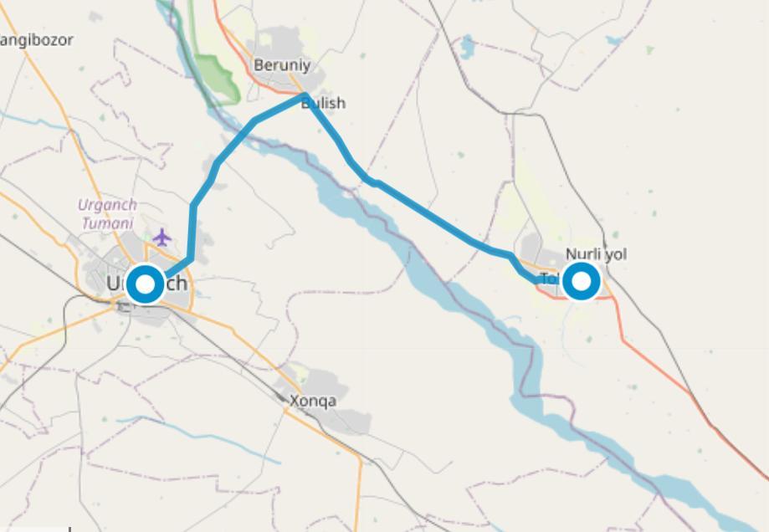Click the Bulish place label
This screenshot has width=769, height=532.
(x=323, y=103)
